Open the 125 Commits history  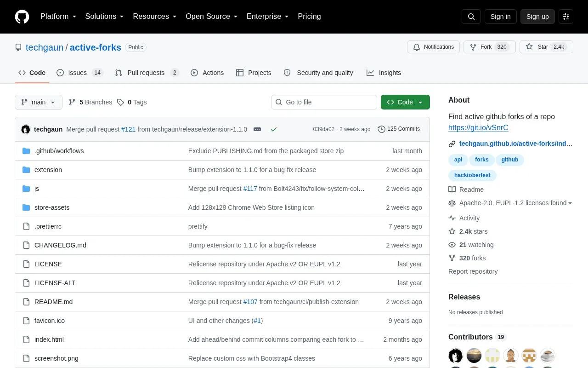[399, 129]
